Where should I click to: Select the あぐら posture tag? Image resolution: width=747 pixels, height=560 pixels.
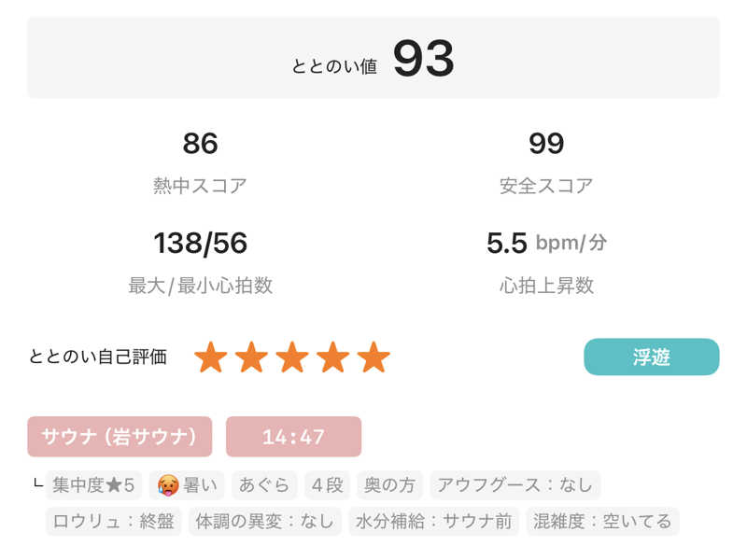click(264, 485)
